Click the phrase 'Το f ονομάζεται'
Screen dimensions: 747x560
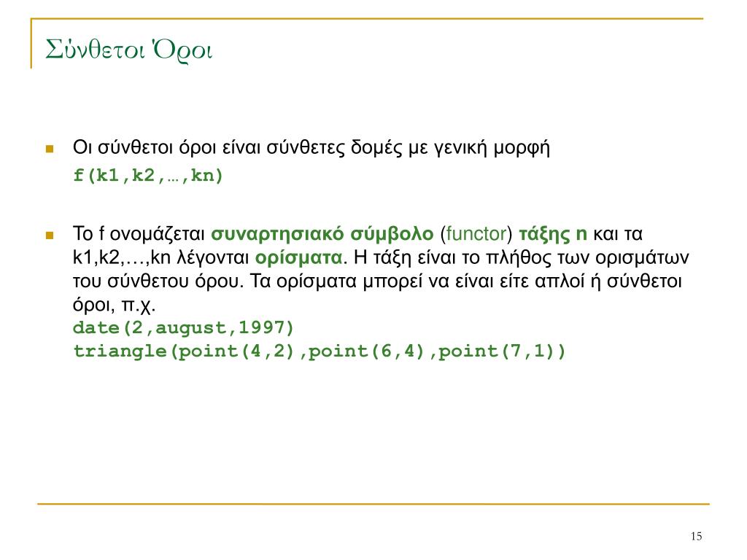139,234
